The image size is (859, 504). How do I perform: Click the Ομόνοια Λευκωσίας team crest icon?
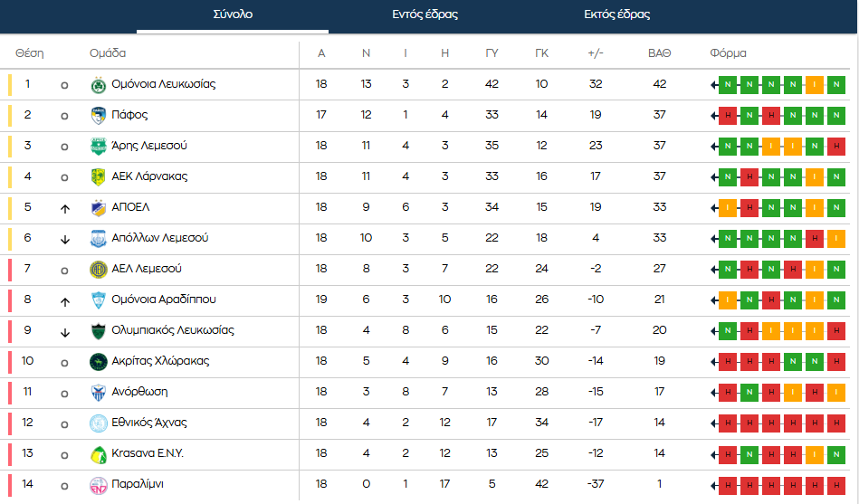tap(98, 85)
